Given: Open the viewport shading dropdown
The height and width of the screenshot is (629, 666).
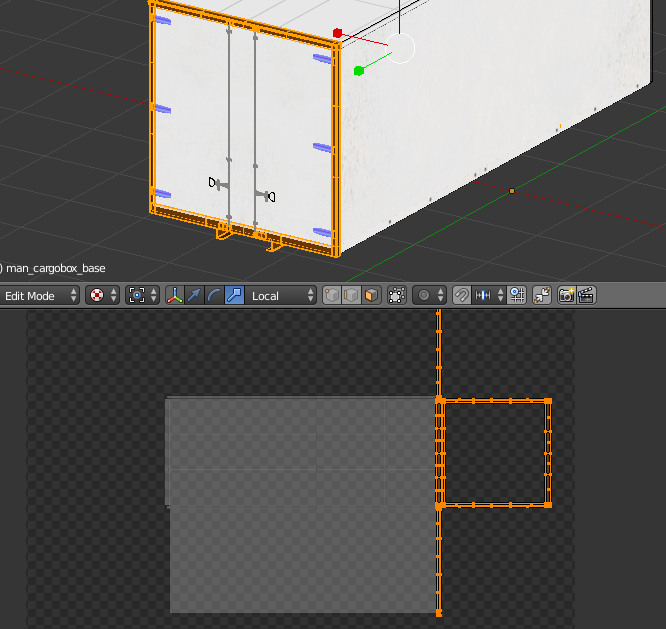Looking at the screenshot, I should [x=102, y=295].
